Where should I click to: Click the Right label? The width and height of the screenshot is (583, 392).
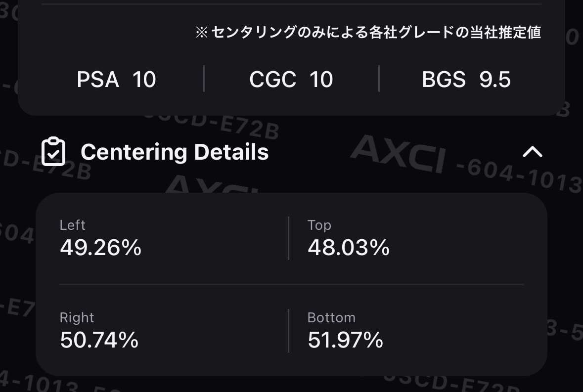[77, 318]
